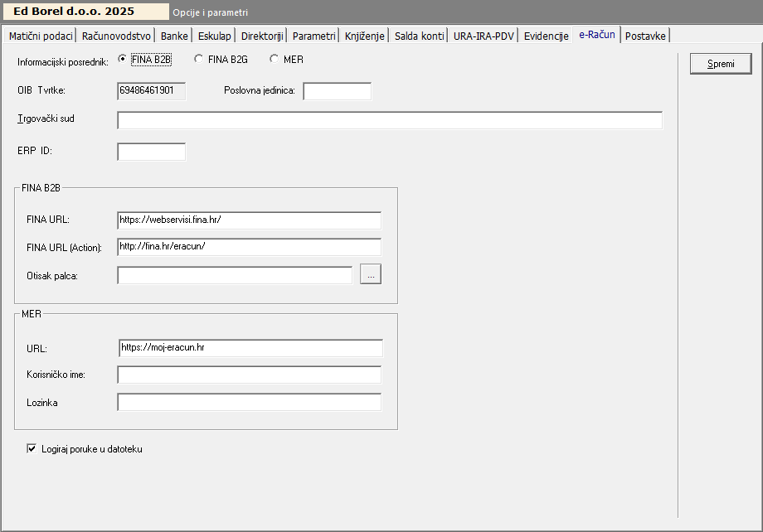763x532 pixels.
Task: Click the Lozinka password field
Action: click(x=249, y=403)
